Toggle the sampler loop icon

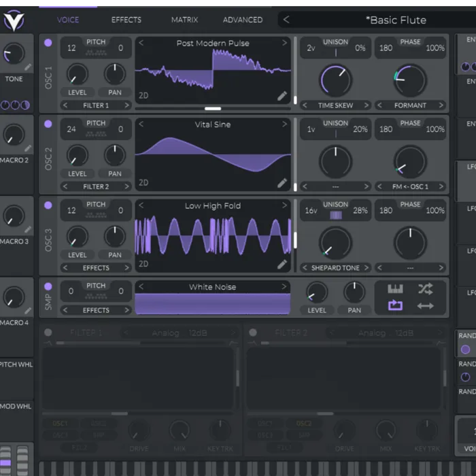pos(395,306)
